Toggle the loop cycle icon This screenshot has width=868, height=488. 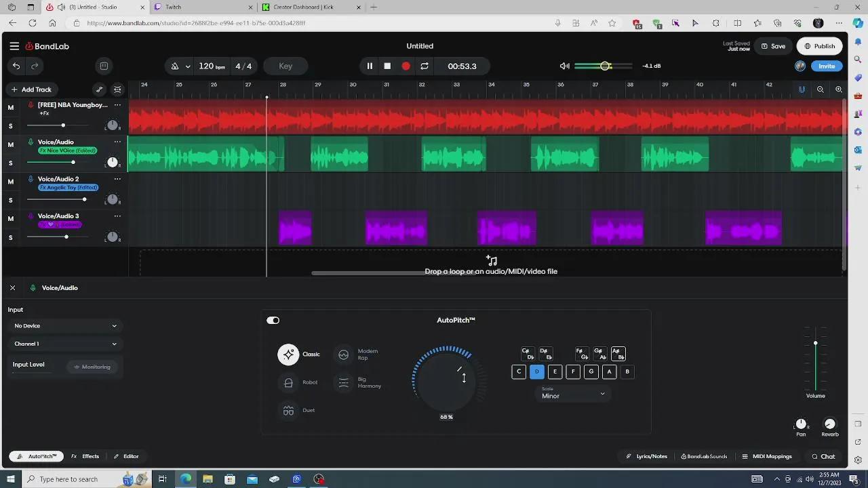[x=425, y=66]
